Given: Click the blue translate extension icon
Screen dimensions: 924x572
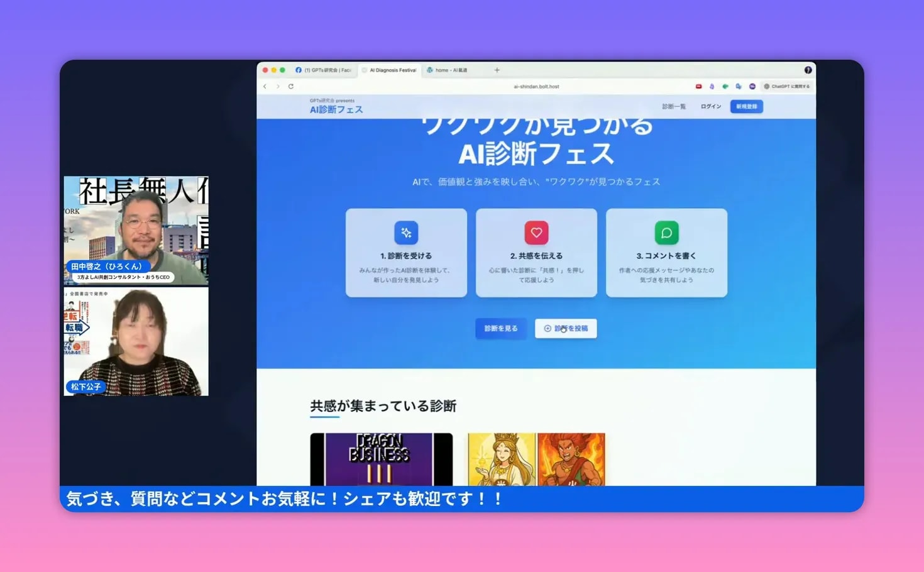Looking at the screenshot, I should tap(739, 86).
